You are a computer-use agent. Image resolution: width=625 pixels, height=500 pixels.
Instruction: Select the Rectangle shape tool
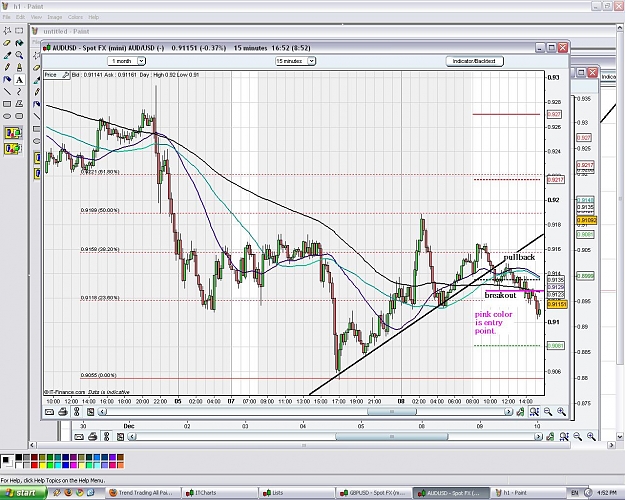pyautogui.click(x=7, y=104)
